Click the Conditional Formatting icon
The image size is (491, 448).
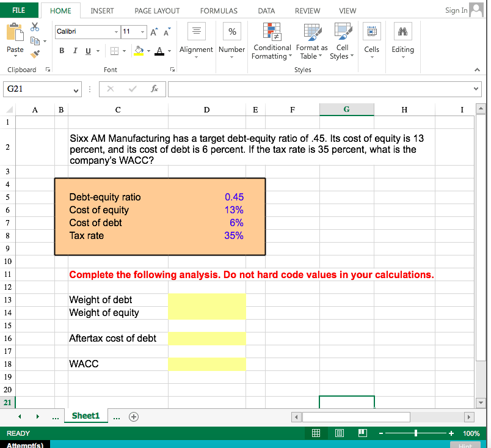[272, 32]
